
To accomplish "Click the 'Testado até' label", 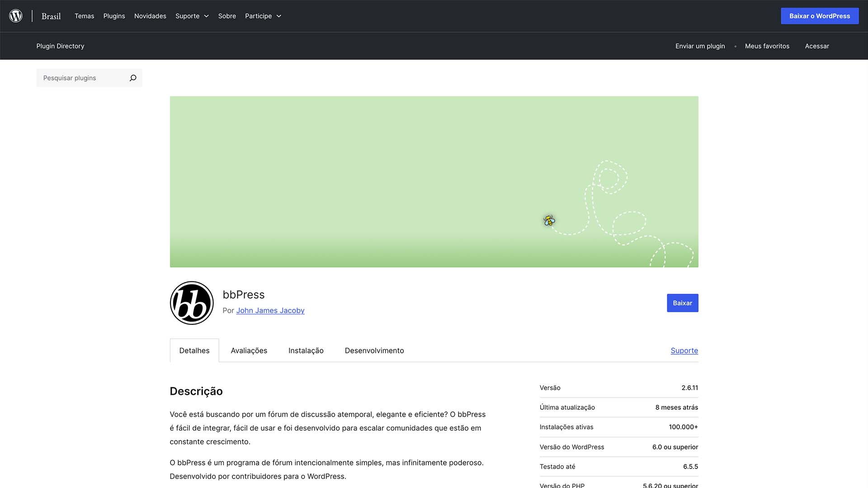I will (557, 467).
